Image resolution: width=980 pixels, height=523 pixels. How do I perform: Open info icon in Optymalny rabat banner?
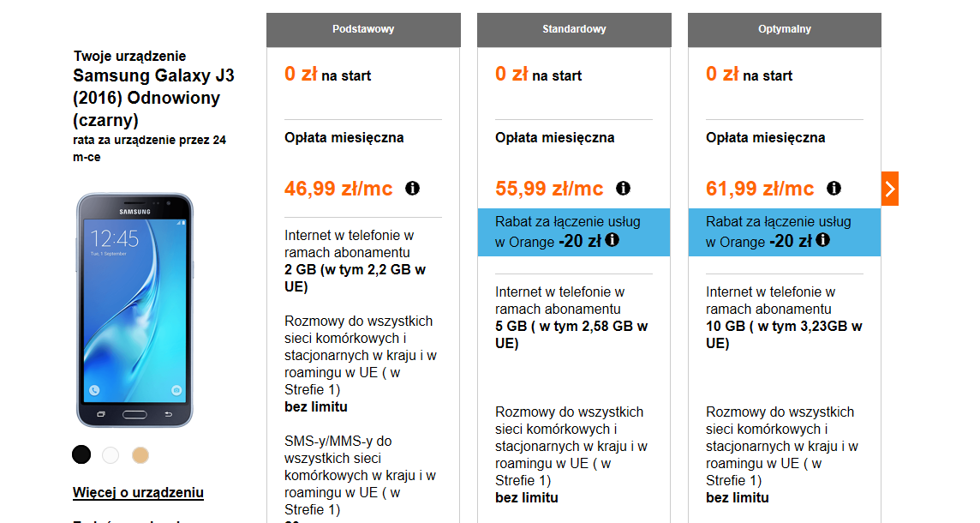(823, 241)
